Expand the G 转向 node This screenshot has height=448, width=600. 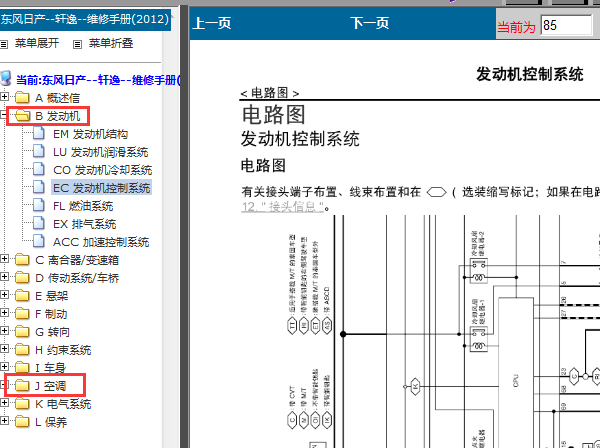(x=4, y=331)
